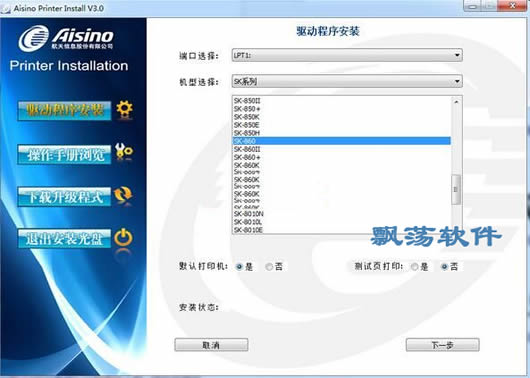This screenshot has height=378, width=530.
Task: Open the 下载升级程式 sidebar menu
Action: [x=64, y=196]
